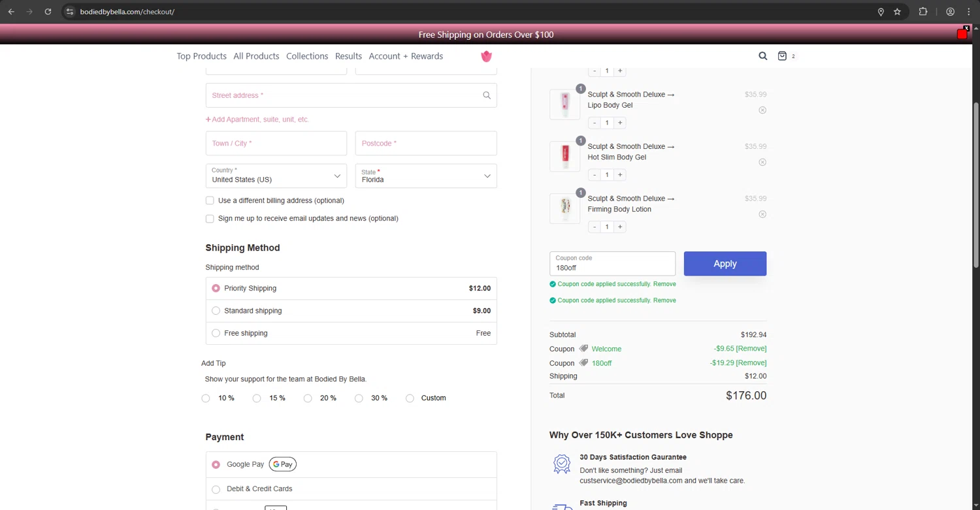980x510 pixels.
Task: Remove Lipo Body Gel with X icon
Action: pos(762,110)
